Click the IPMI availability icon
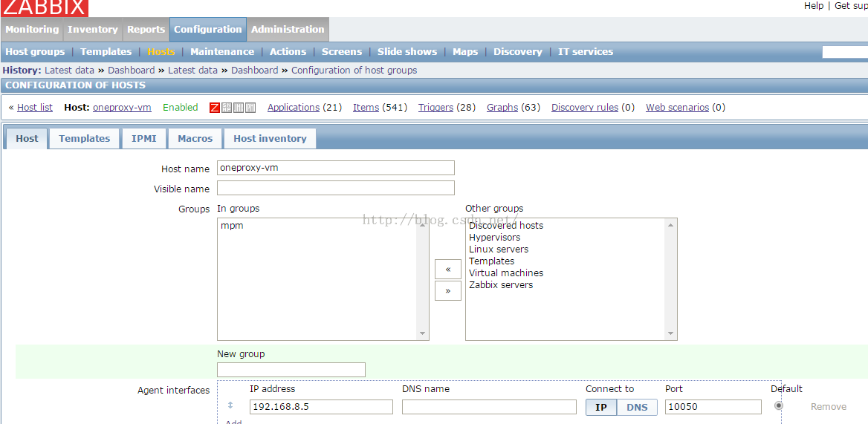The width and height of the screenshot is (868, 424). 250,108
